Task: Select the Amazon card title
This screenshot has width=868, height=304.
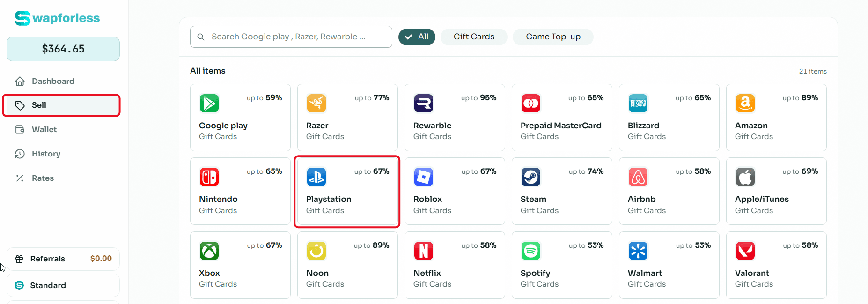Action: [751, 126]
